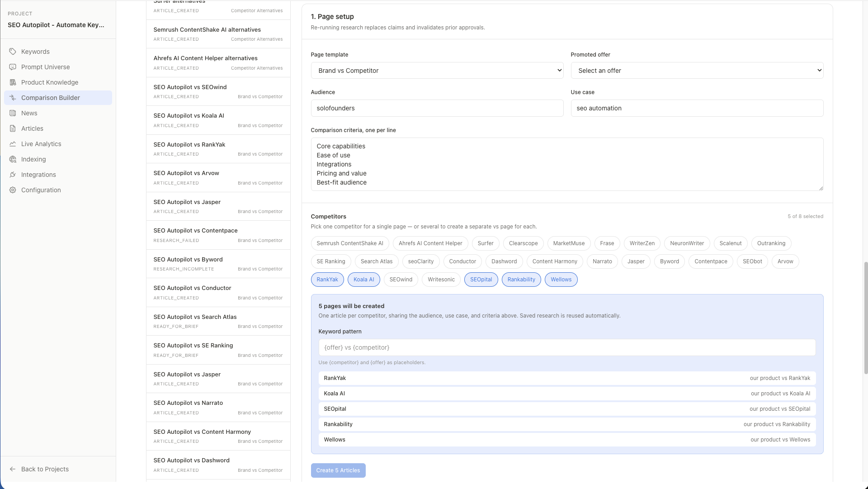Go to Prompt Universe page
The width and height of the screenshot is (868, 489).
[x=58, y=67]
